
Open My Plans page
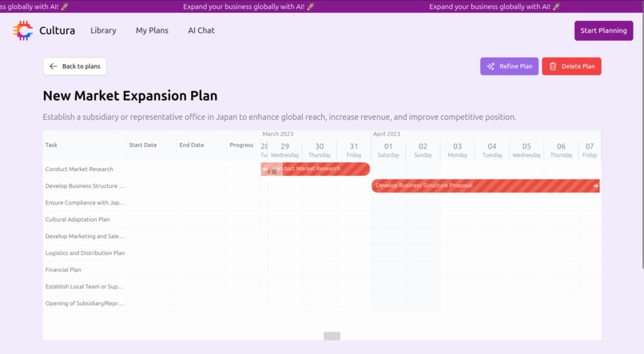tap(152, 30)
